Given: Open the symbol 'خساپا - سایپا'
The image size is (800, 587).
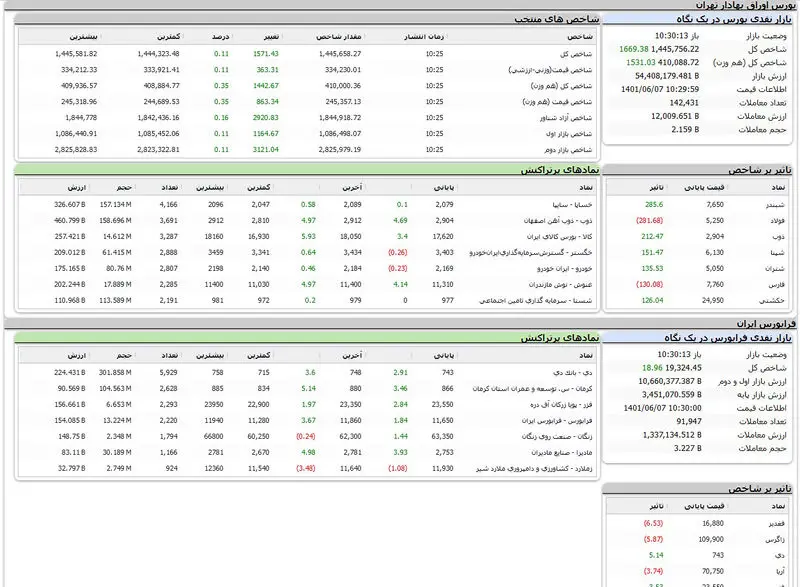Looking at the screenshot, I should 572,205.
